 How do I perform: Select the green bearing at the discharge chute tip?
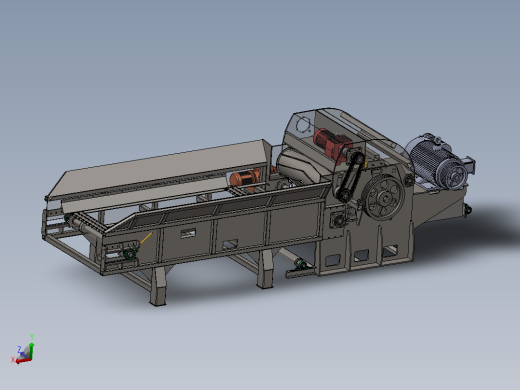click(x=468, y=210)
